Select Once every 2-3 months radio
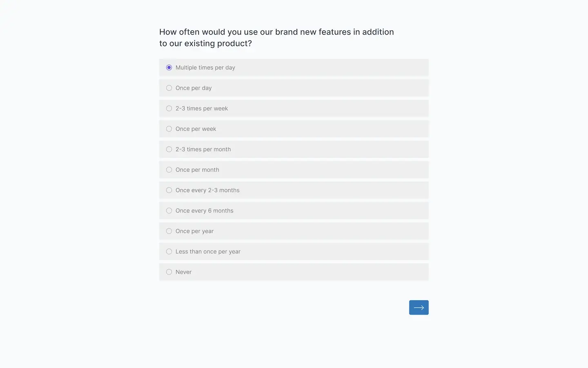Screen dimensions: 588x368 click(x=169, y=190)
